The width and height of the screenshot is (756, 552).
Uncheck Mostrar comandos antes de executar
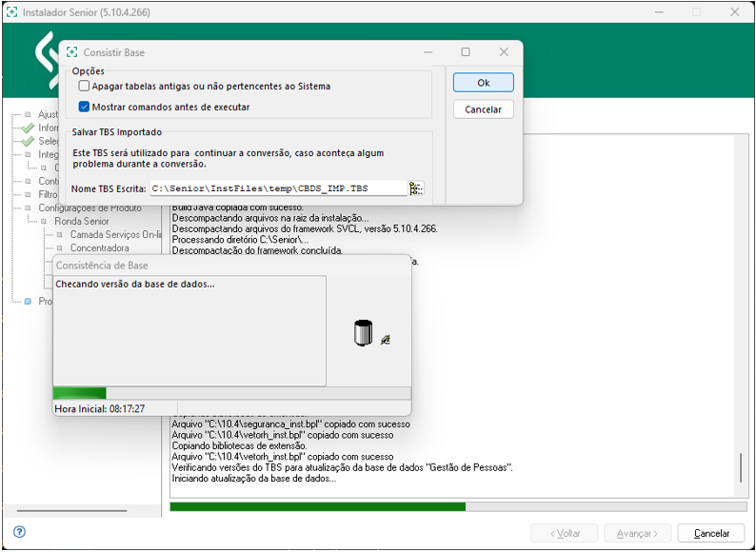[84, 107]
